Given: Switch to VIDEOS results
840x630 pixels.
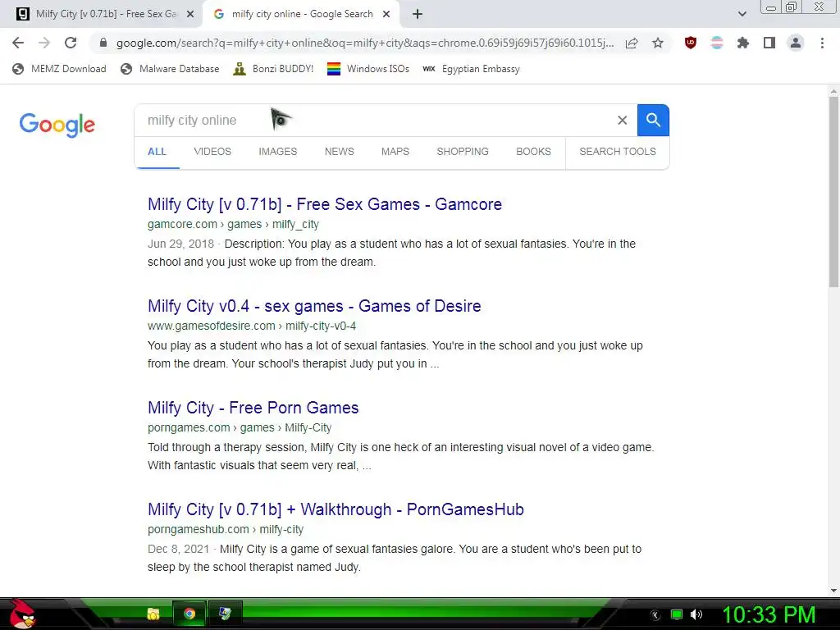Looking at the screenshot, I should [212, 152].
